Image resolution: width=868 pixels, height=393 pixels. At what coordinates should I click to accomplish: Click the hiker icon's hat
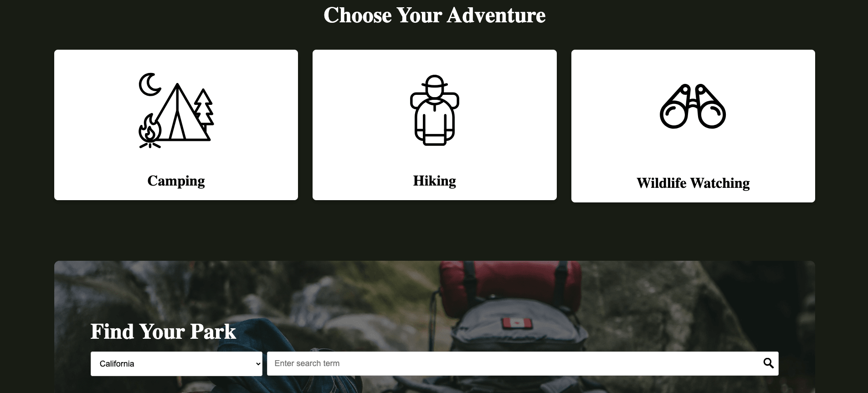click(434, 83)
